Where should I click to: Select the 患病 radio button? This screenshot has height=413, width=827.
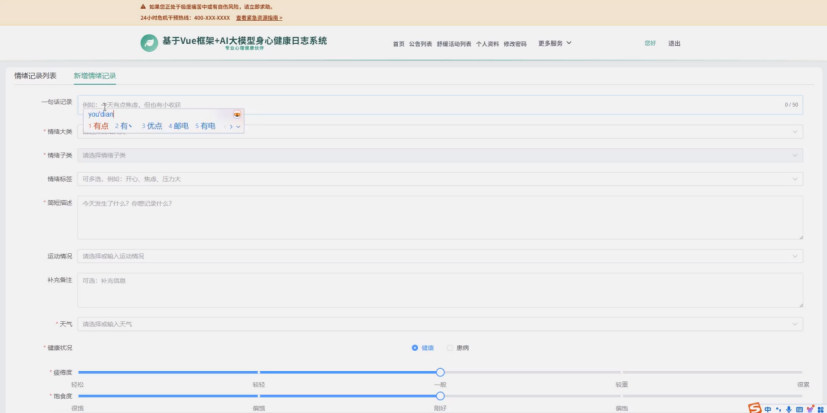(450, 348)
